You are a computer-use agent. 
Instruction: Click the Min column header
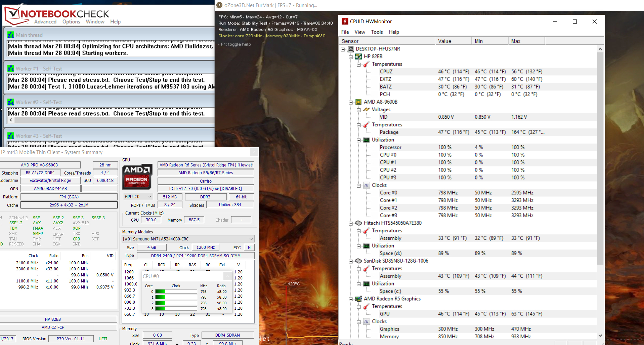pyautogui.click(x=490, y=41)
